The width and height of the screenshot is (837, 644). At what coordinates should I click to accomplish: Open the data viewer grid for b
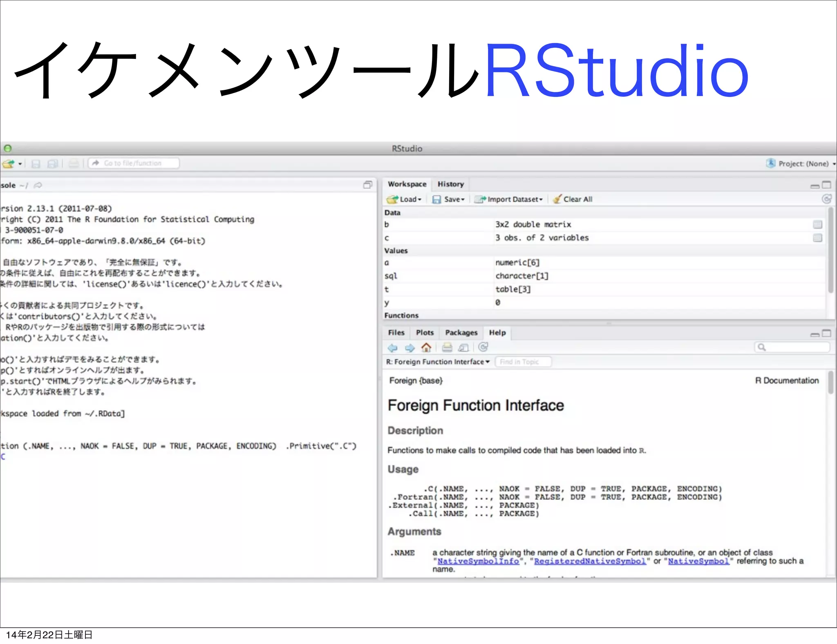pos(817,224)
